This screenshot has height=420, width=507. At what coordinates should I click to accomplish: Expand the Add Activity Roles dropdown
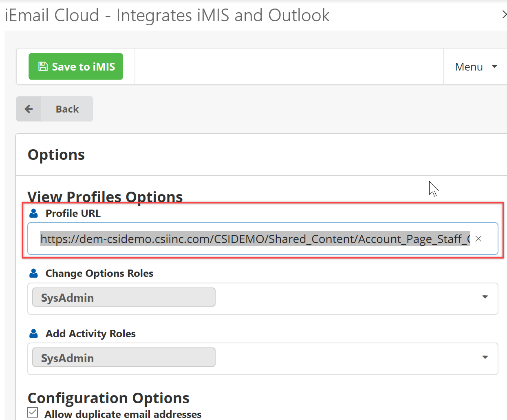coord(485,357)
